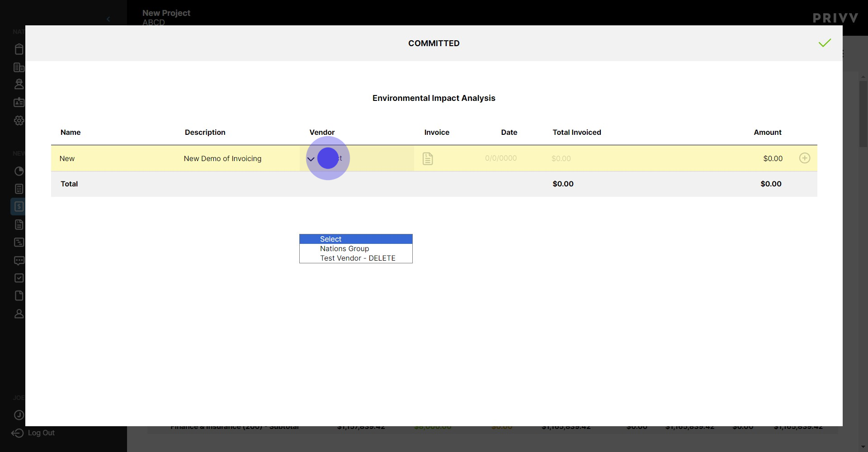Image resolution: width=868 pixels, height=452 pixels.
Task: Click the Date field showing 0/0/0000
Action: (x=500, y=158)
